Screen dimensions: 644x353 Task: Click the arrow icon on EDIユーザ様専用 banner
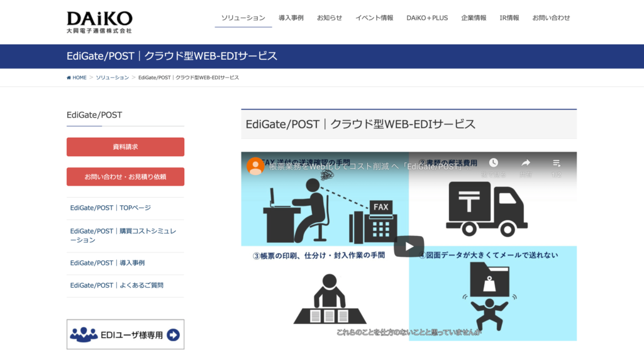tap(174, 335)
